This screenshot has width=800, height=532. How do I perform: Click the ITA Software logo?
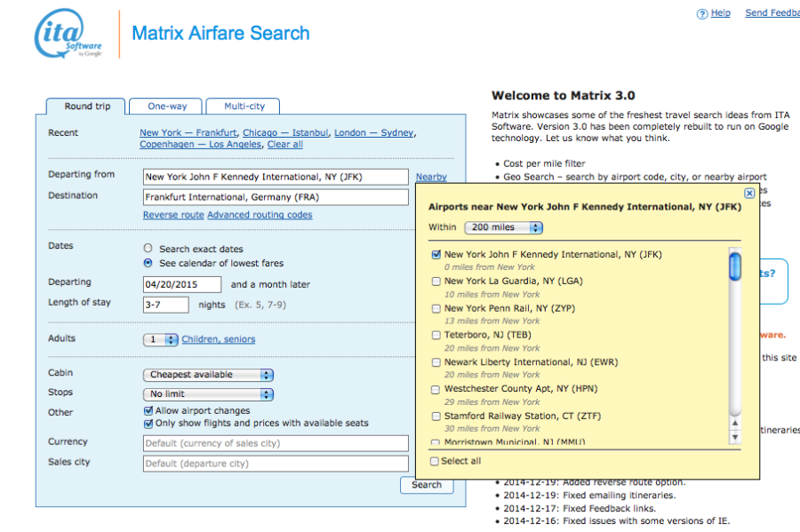point(69,35)
